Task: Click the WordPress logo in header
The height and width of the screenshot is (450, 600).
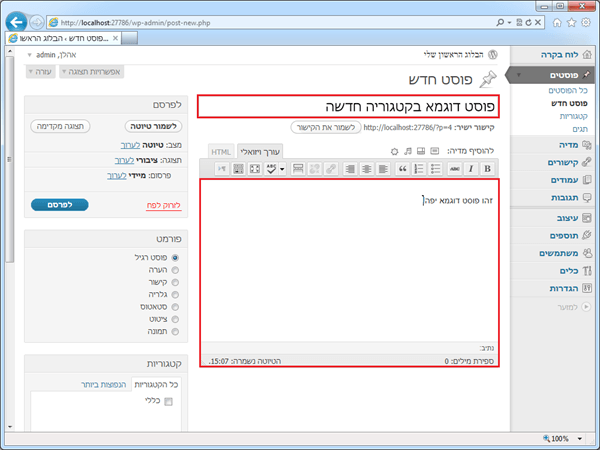Action: tap(493, 55)
